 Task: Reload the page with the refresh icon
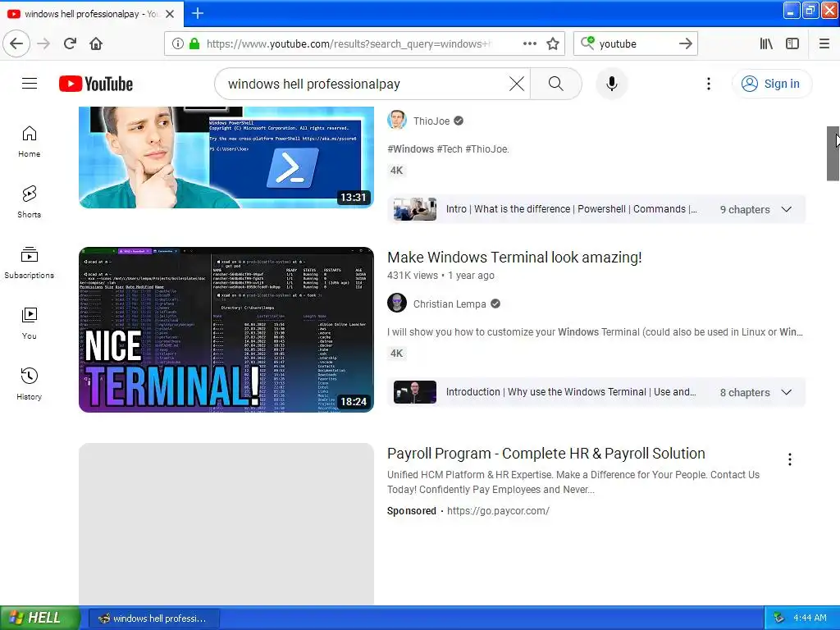pos(70,44)
